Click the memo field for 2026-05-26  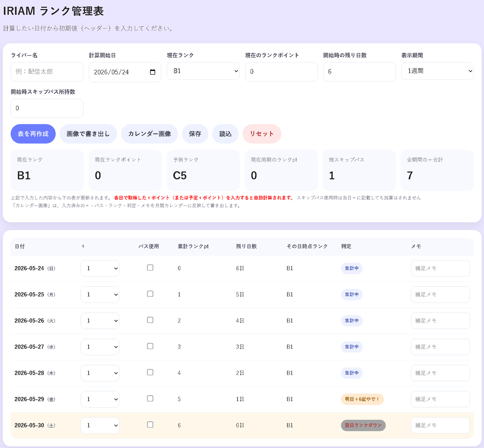[x=440, y=321]
